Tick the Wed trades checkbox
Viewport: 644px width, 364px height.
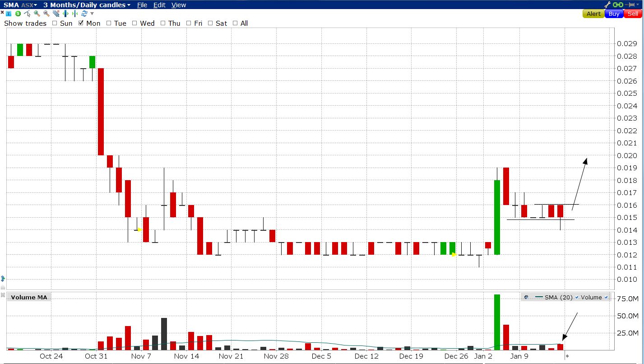click(134, 23)
